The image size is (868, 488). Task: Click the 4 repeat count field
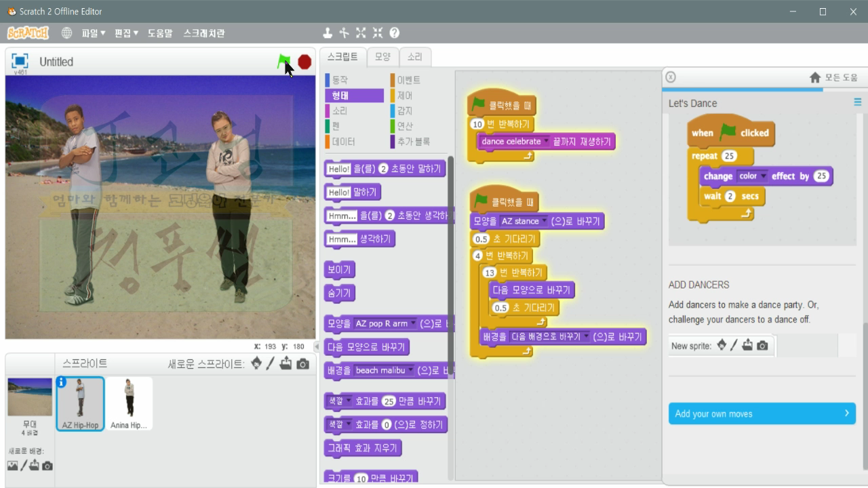477,256
